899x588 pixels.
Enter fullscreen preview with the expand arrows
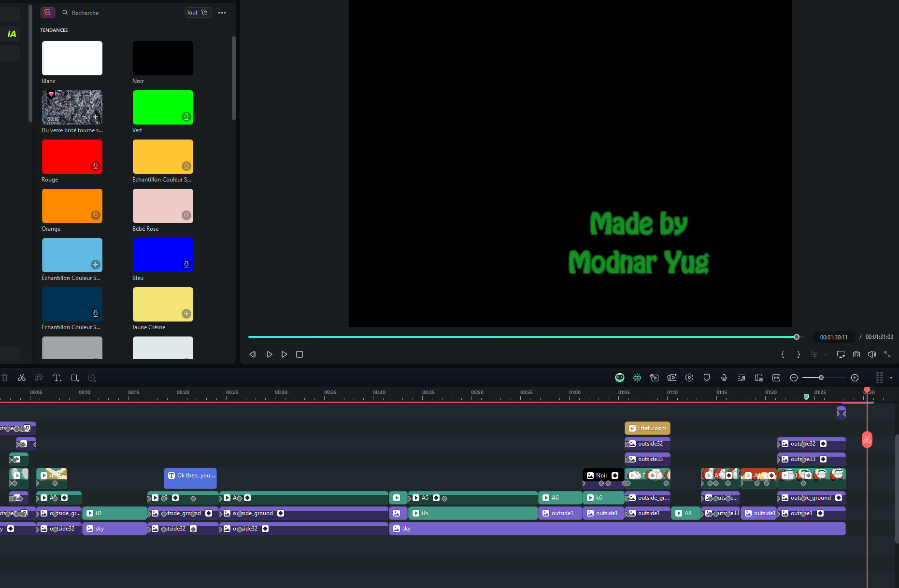(887, 354)
